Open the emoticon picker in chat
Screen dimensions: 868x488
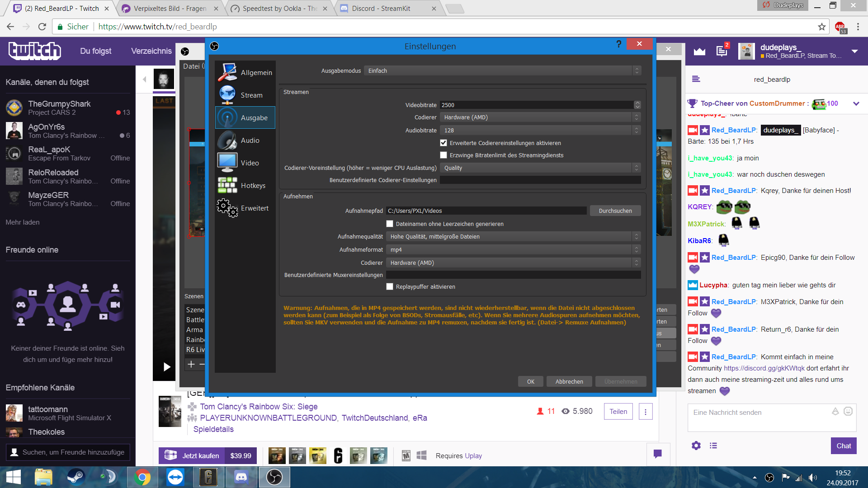point(848,411)
